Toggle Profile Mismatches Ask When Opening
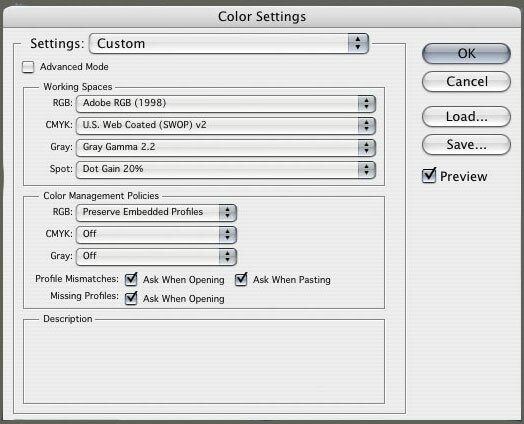 (x=131, y=279)
